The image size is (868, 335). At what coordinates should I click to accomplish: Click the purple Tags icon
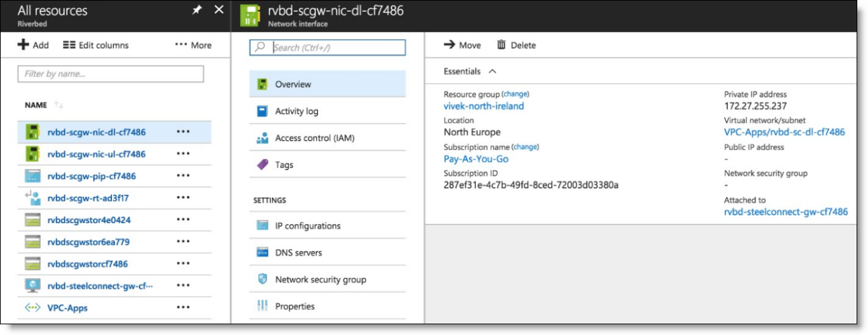click(x=263, y=165)
